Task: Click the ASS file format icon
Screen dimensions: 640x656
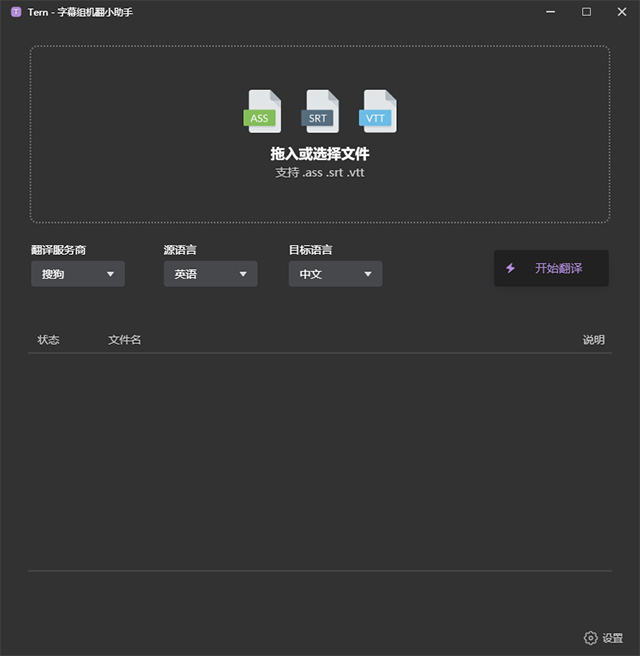Action: coord(262,111)
